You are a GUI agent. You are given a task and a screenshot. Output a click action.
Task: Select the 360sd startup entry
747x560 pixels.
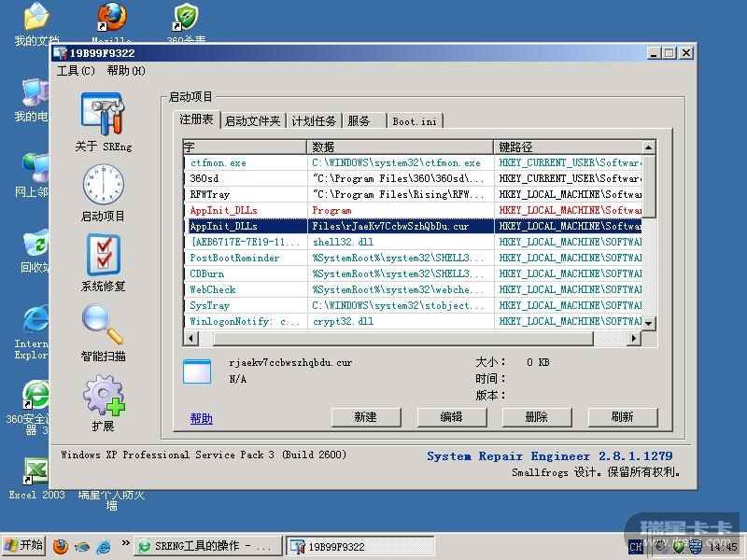point(413,178)
